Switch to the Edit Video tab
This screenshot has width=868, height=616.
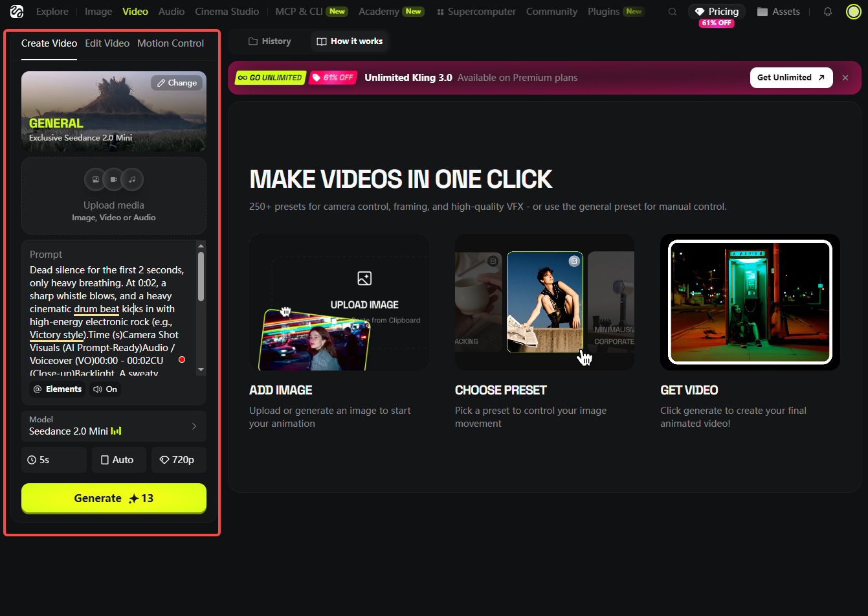(107, 43)
